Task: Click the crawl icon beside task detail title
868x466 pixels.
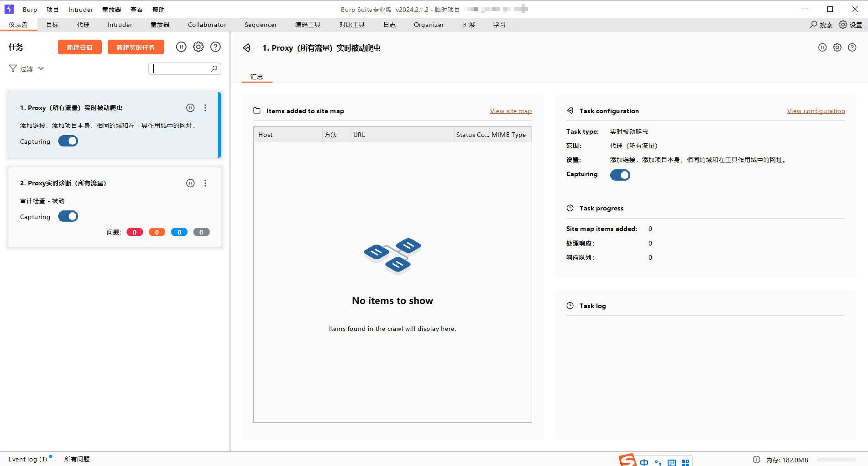Action: point(247,48)
